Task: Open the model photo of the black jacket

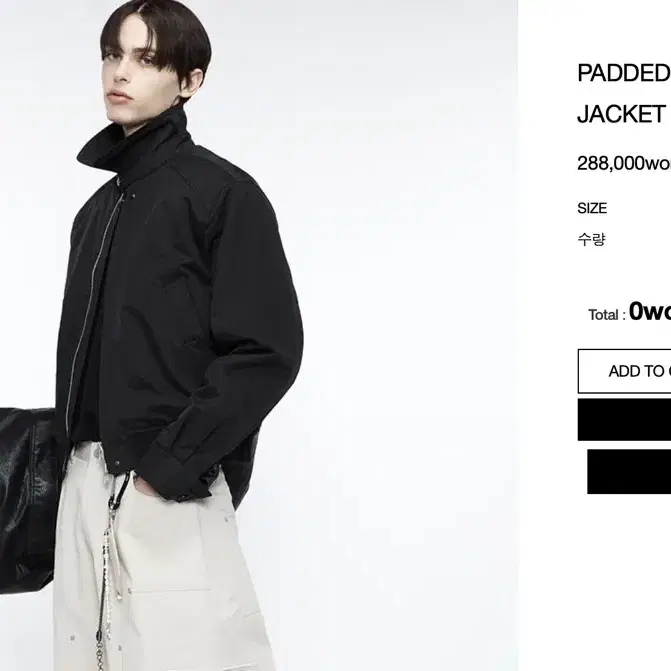Action: pos(259,336)
